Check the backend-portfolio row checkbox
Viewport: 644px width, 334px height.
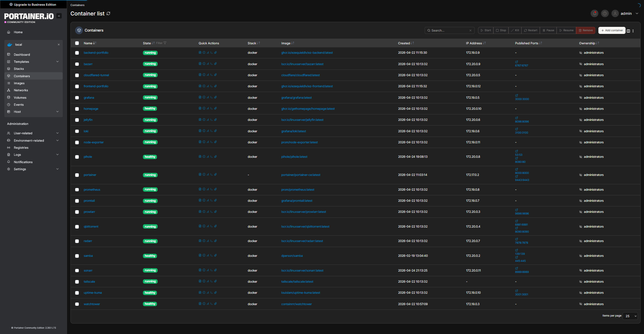(x=77, y=53)
